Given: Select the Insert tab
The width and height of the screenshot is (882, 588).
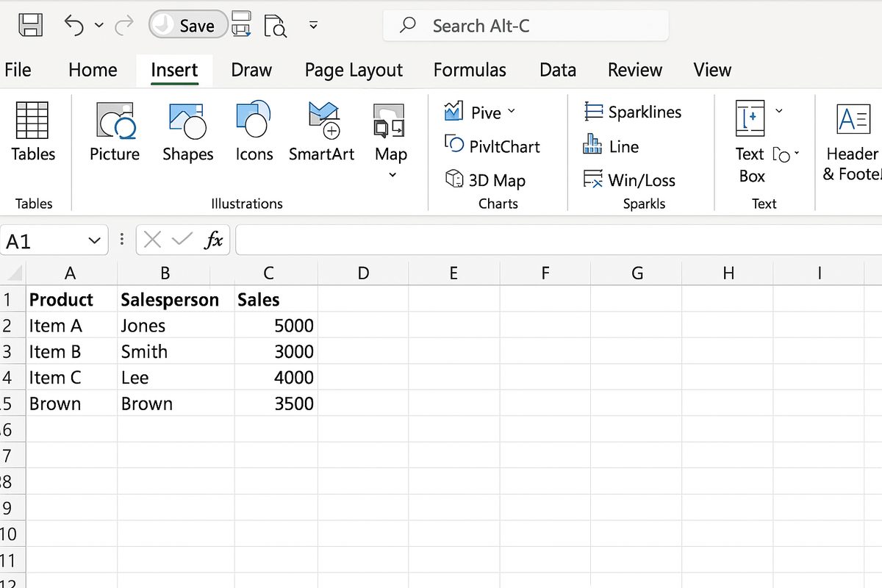Looking at the screenshot, I should [174, 70].
